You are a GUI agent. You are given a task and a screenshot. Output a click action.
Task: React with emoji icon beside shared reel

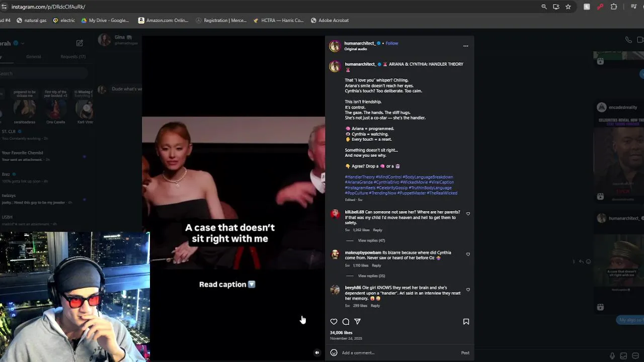click(x=588, y=261)
